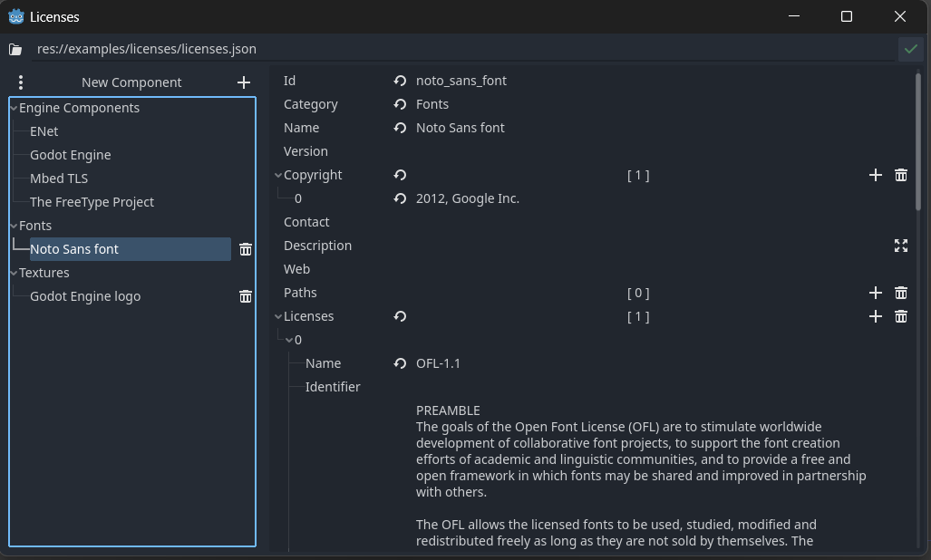Image resolution: width=931 pixels, height=560 pixels.
Task: Remove the Noto Sans font component via its trash icon
Action: tap(246, 248)
